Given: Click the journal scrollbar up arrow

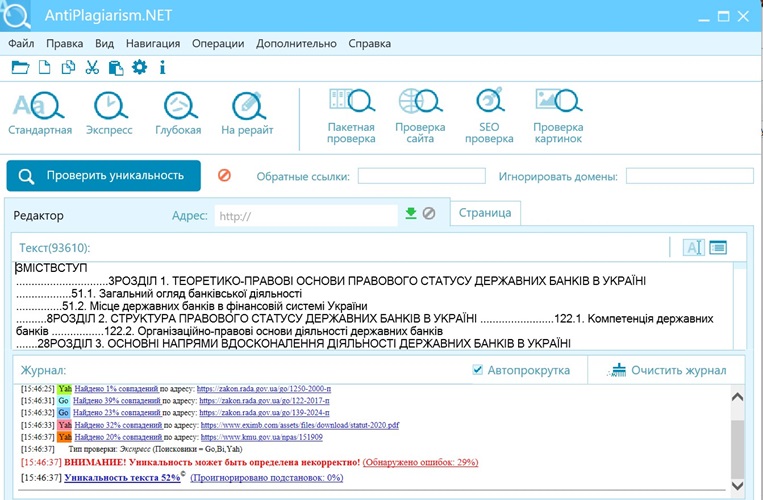Looking at the screenshot, I should pos(737,397).
